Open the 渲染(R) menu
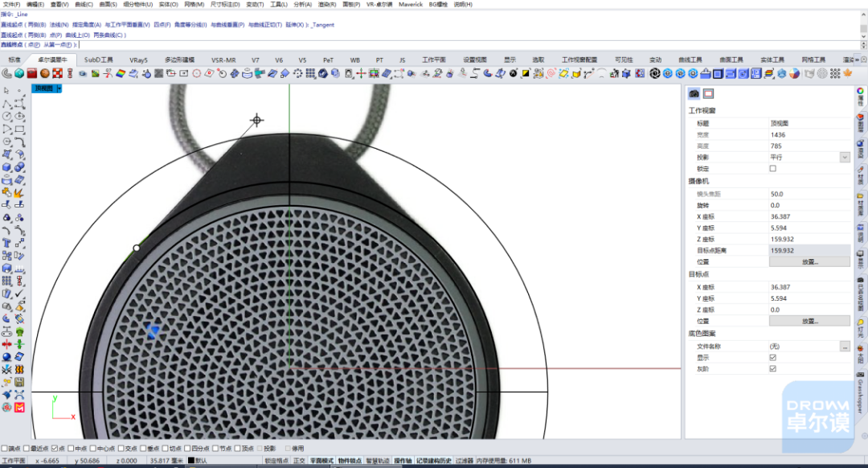This screenshot has height=468, width=868. 326,5
